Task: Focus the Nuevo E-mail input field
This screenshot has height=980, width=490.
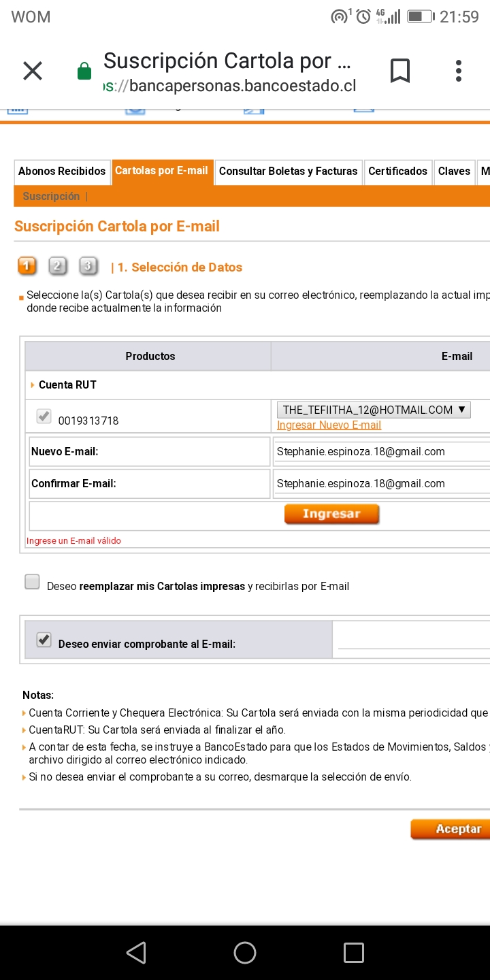Action: click(382, 451)
